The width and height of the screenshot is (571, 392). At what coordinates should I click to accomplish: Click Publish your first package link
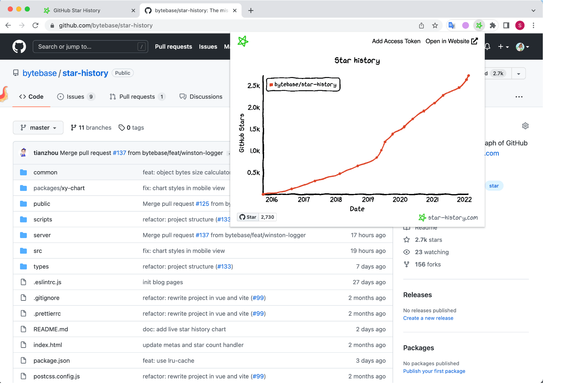coord(434,371)
